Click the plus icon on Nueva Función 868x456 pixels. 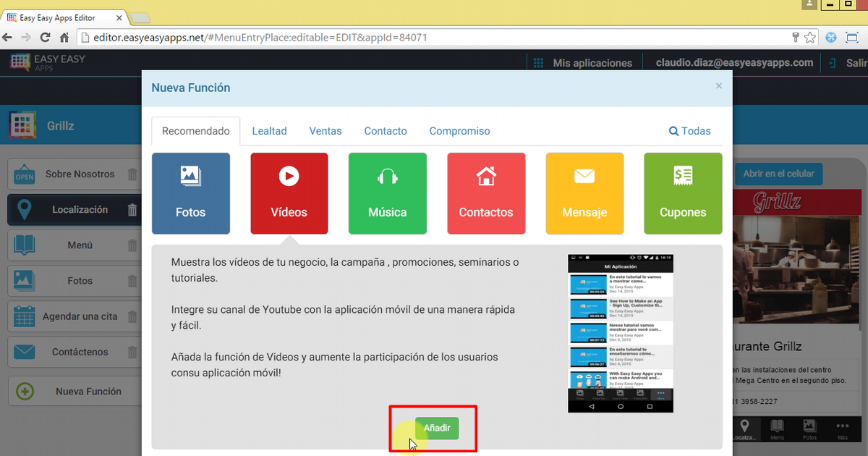click(25, 391)
